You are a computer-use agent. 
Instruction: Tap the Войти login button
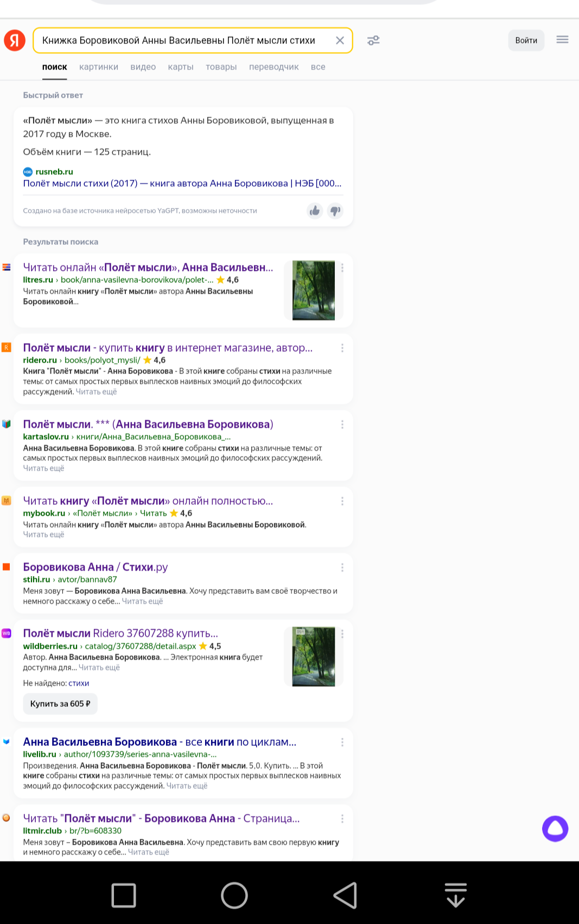tap(526, 40)
